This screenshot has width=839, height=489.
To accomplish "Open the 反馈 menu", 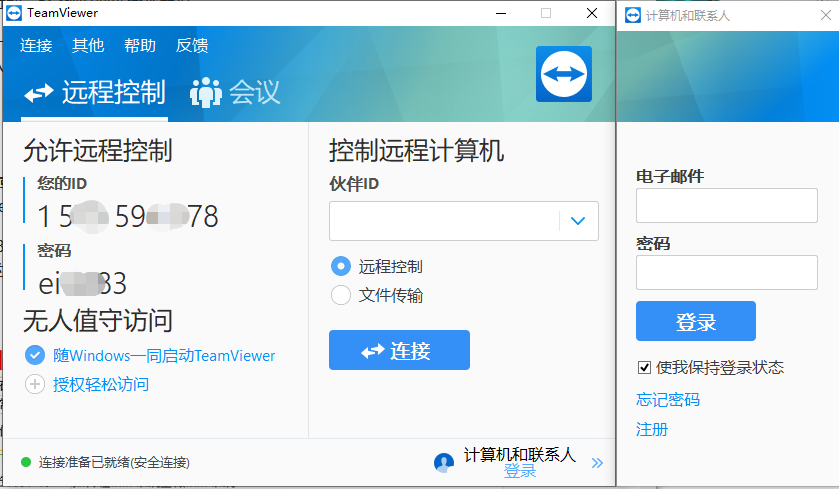I will click(192, 45).
